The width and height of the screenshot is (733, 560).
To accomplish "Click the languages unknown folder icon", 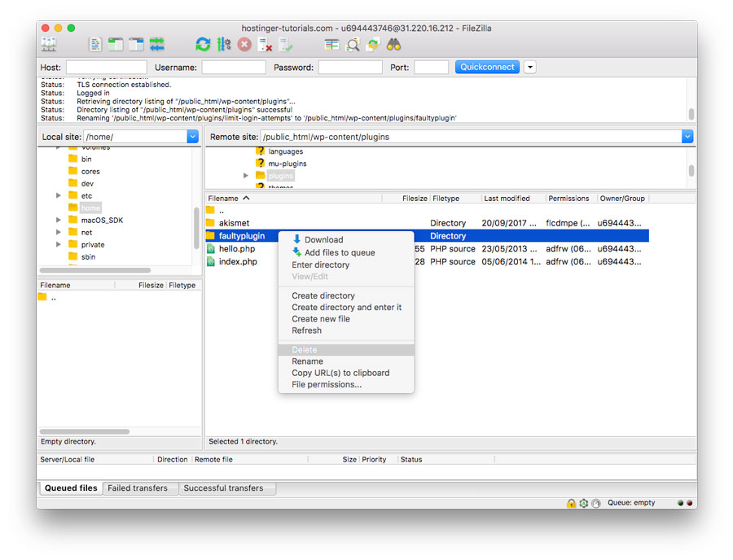I will [261, 151].
